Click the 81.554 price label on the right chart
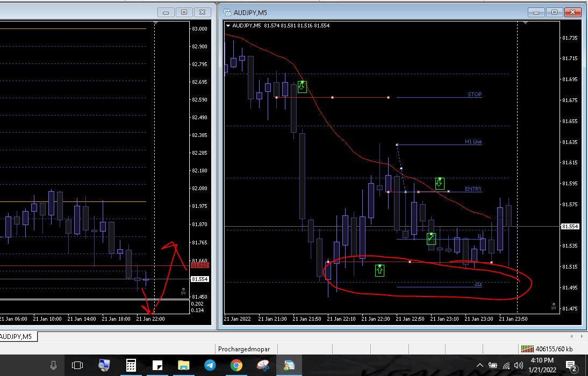The height and width of the screenshot is (376, 588). [x=571, y=227]
